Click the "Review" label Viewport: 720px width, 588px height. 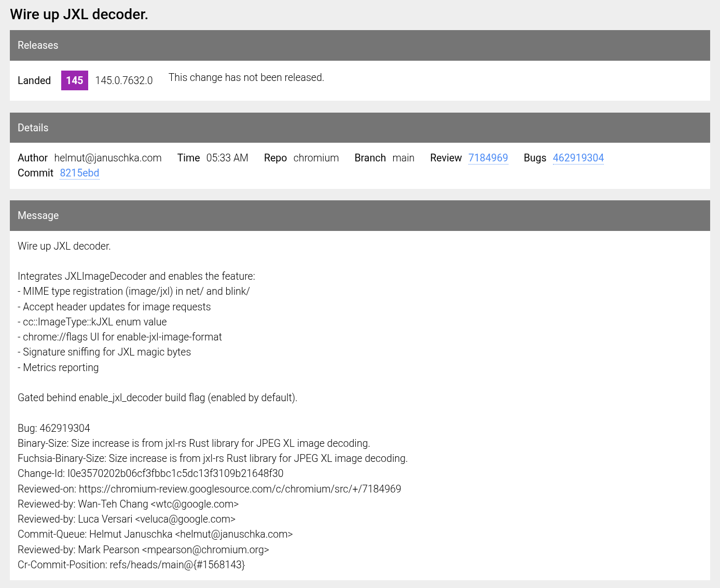[446, 158]
